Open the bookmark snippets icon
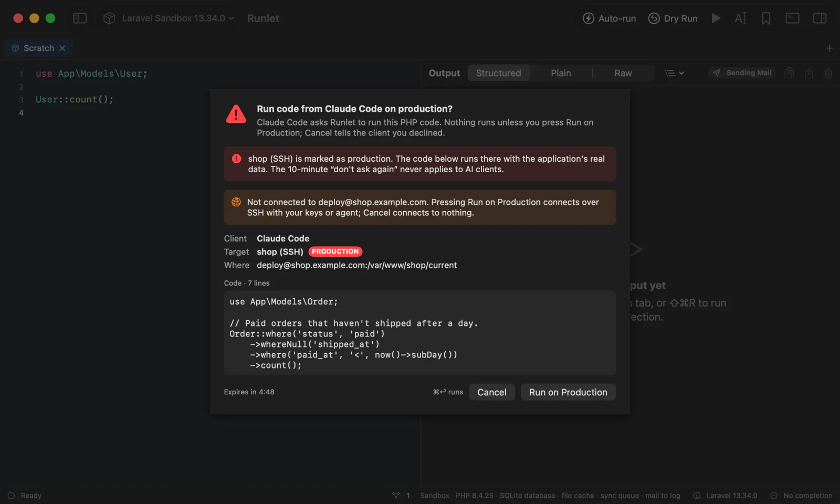The height and width of the screenshot is (504, 840). coord(766,18)
